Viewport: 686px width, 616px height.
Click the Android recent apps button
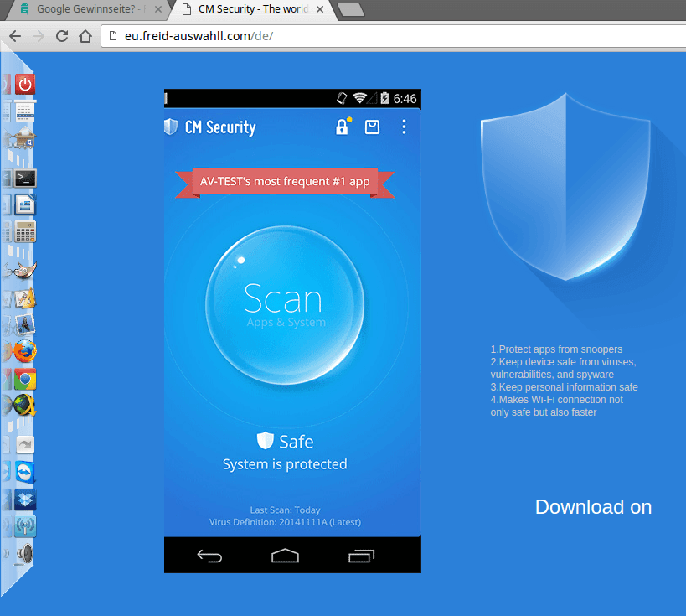coord(361,556)
